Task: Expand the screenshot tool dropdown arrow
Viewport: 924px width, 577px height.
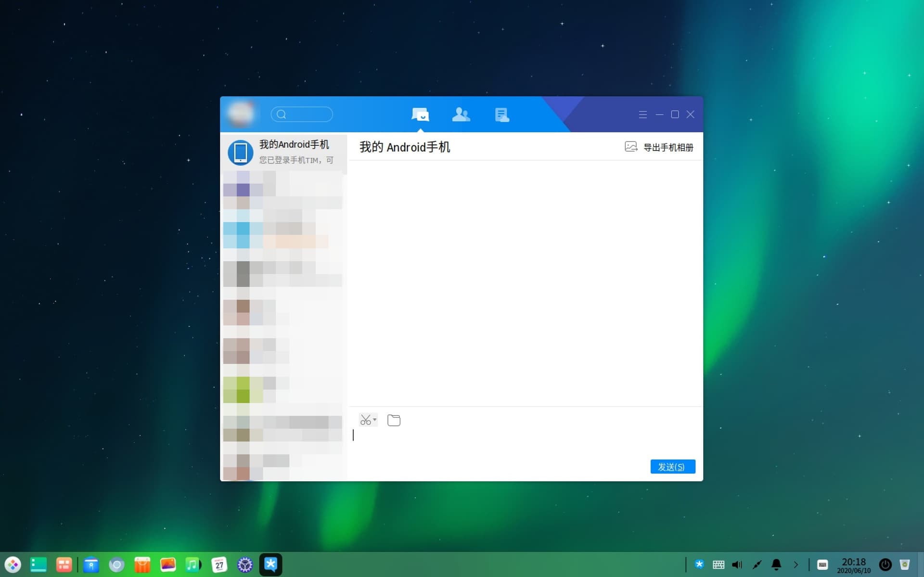Action: point(374,419)
